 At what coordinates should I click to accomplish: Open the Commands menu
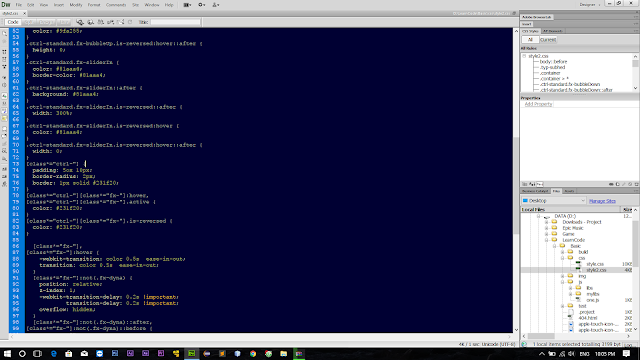[116, 5]
